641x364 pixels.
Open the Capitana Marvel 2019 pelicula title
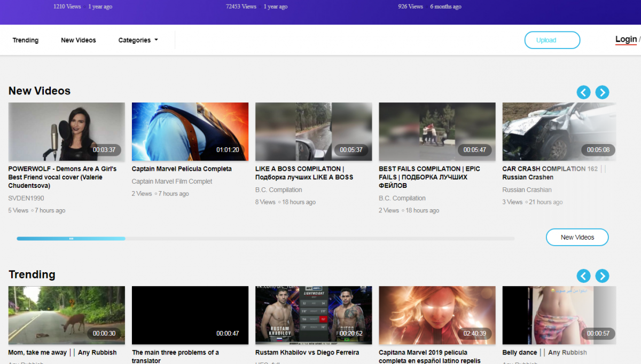(x=430, y=356)
